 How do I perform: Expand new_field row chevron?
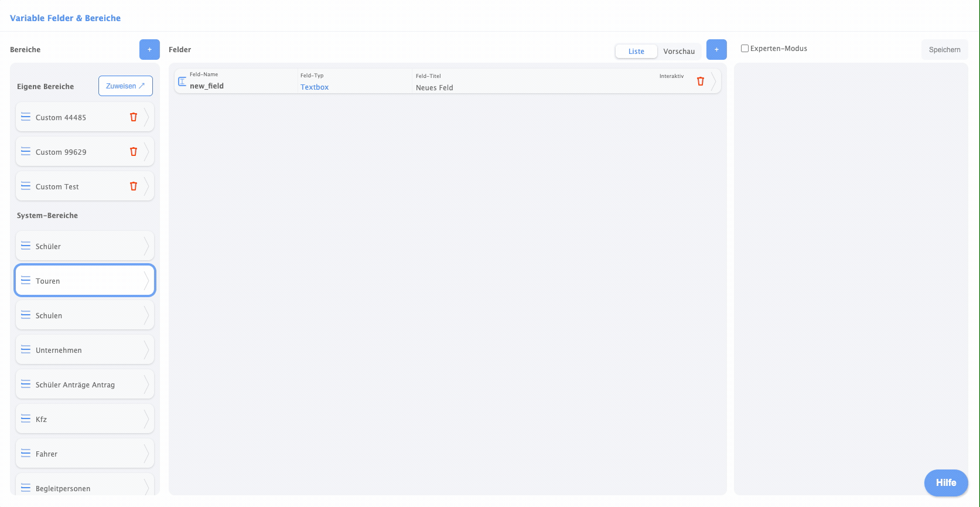click(x=713, y=81)
